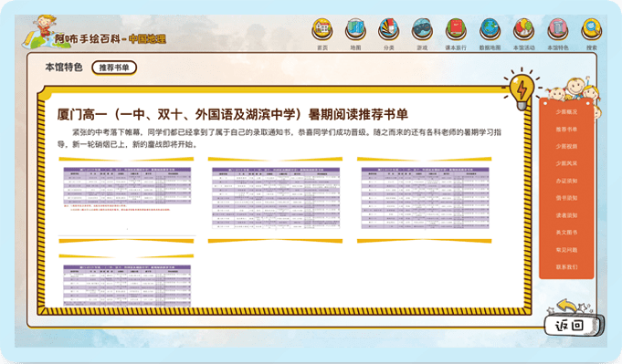Screen dimensions: 622x364
Task: Go to 联系我们 in the sidebar
Action: (x=566, y=267)
